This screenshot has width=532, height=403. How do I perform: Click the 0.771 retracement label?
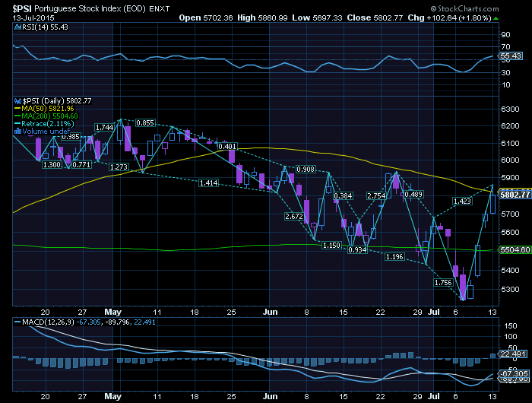point(81,165)
